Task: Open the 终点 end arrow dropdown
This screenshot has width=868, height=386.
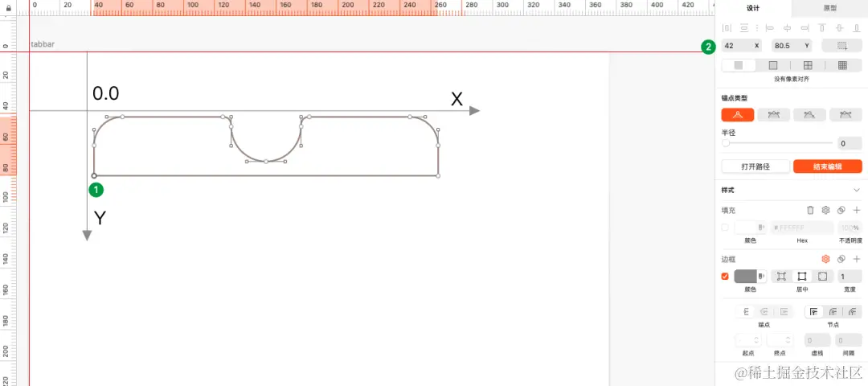Action: (x=780, y=340)
